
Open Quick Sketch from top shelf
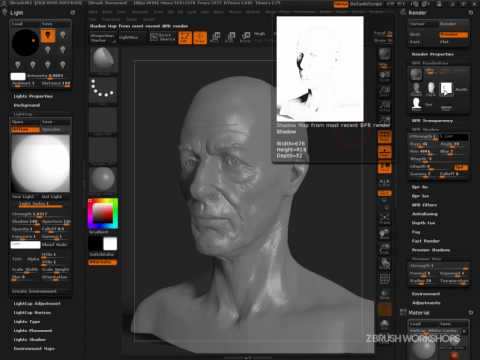(163, 37)
